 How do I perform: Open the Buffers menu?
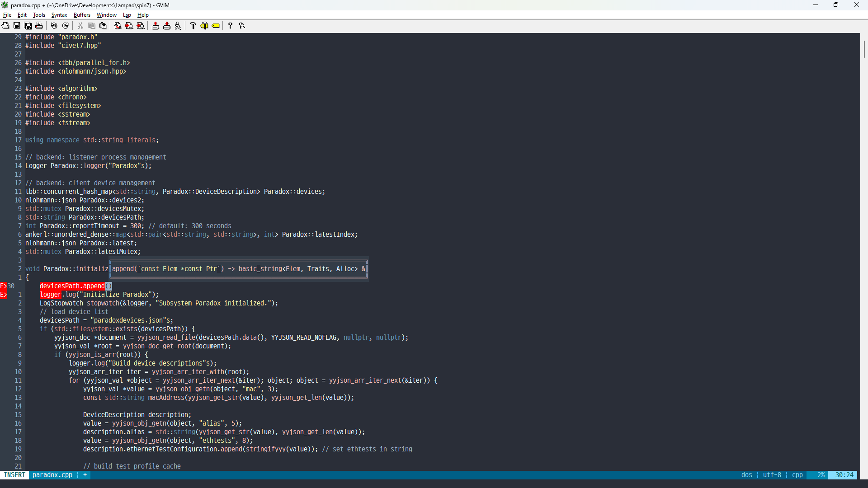click(82, 15)
